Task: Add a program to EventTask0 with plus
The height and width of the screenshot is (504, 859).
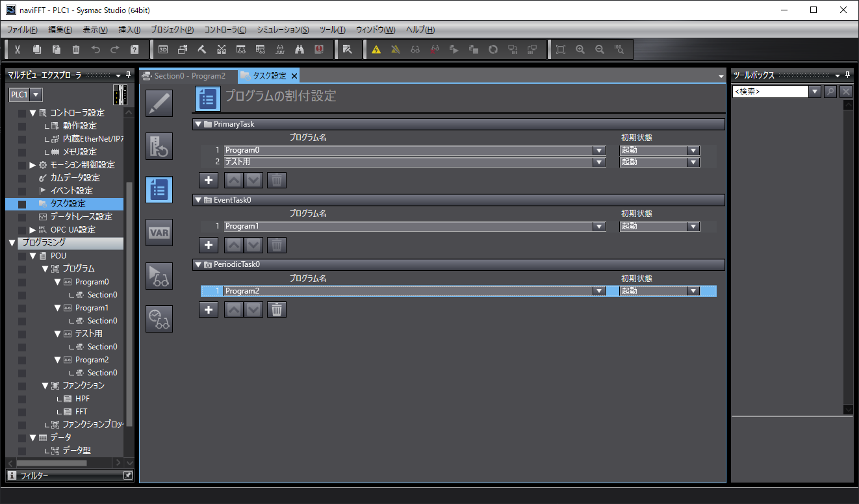Action: click(208, 245)
